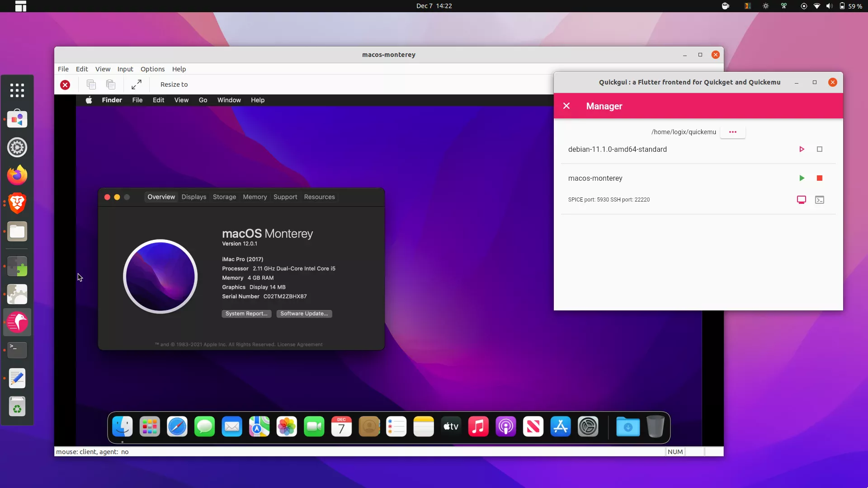This screenshot has width=868, height=488.
Task: Open Contacts in the macOS dock
Action: tap(369, 427)
